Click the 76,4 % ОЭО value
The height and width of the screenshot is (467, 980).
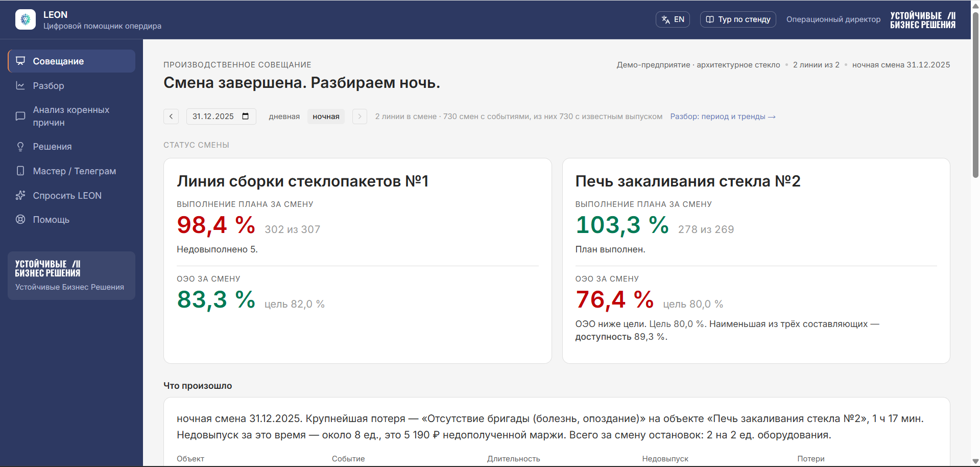coord(614,299)
